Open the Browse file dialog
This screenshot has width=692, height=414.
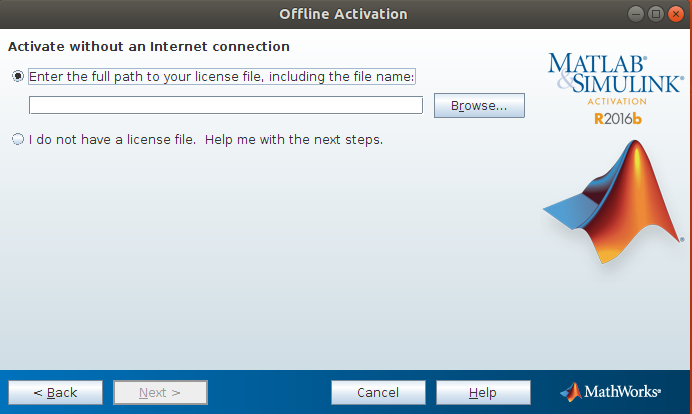coord(479,105)
